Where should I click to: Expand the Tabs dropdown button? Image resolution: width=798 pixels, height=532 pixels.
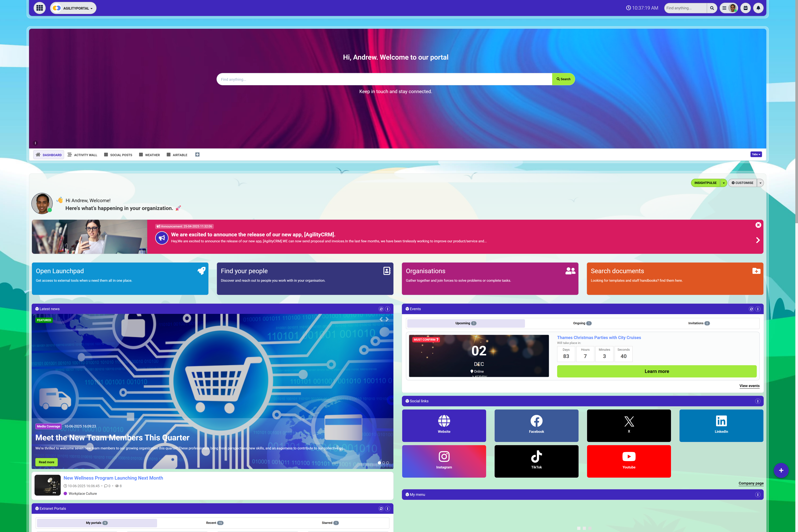pos(756,154)
